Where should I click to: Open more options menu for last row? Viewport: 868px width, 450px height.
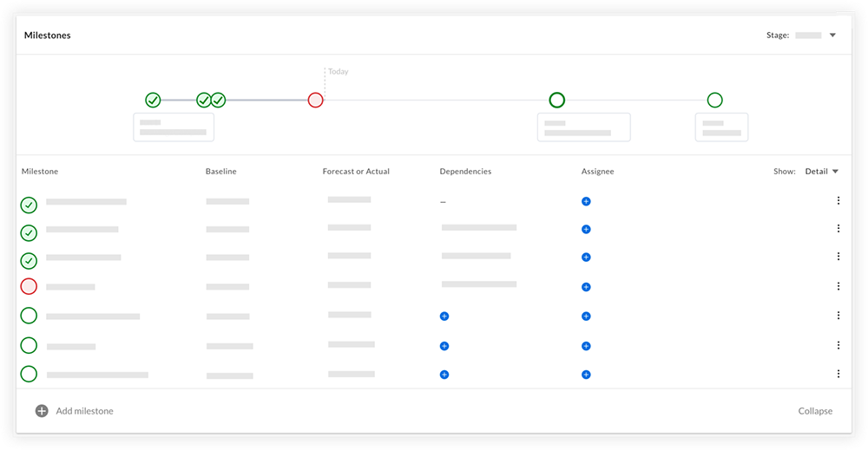pos(838,374)
